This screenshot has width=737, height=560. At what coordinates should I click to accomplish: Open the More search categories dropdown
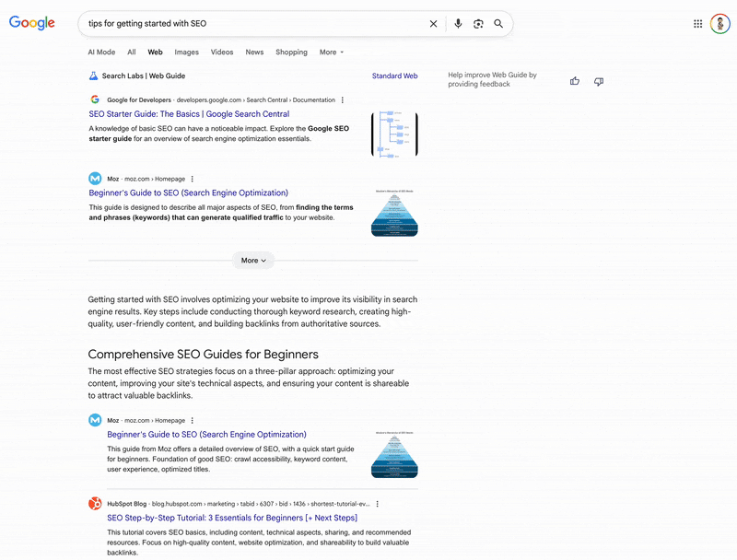click(x=331, y=52)
